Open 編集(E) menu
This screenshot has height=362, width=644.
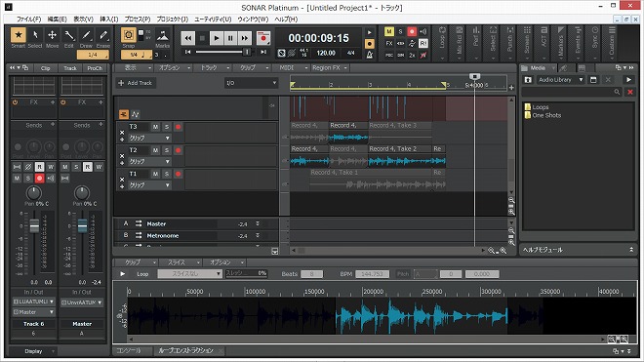(x=58, y=19)
